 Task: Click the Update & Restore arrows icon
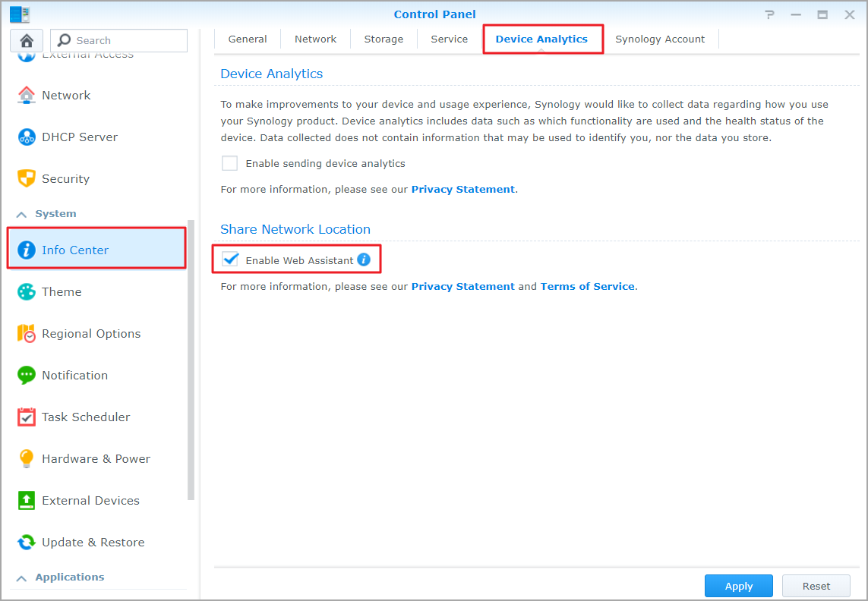(x=26, y=543)
